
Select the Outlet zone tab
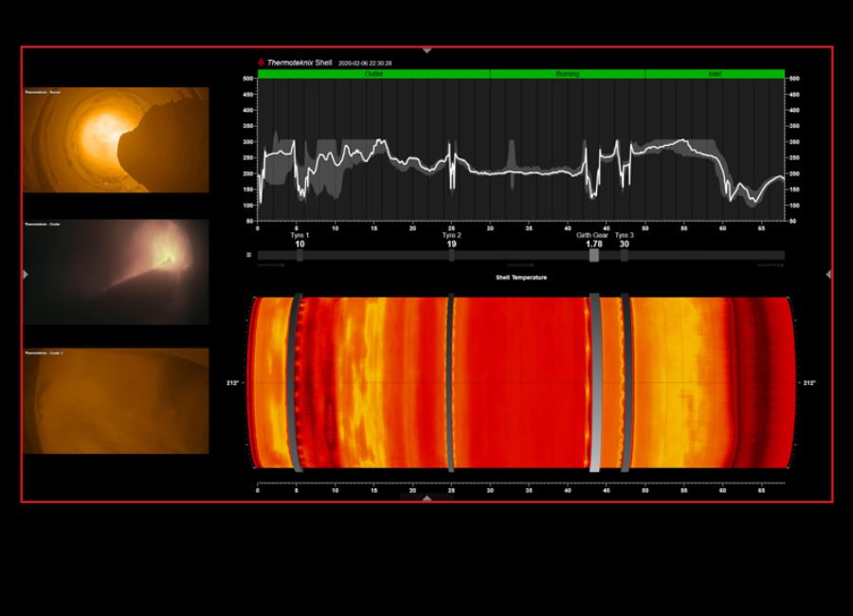(373, 73)
